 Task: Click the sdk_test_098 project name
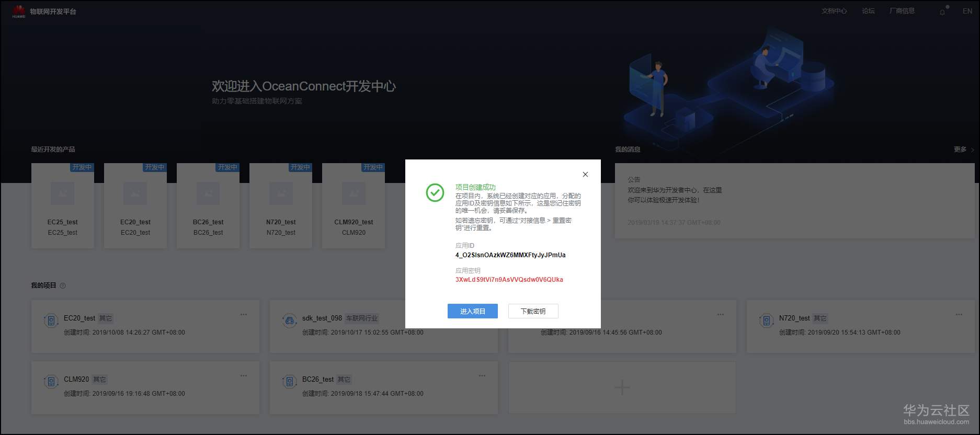(x=322, y=318)
